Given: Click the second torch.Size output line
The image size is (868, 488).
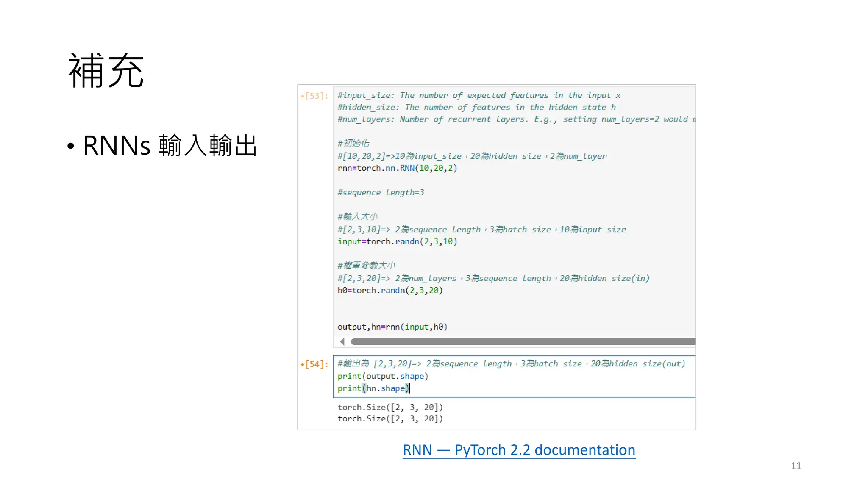Looking at the screenshot, I should [390, 419].
